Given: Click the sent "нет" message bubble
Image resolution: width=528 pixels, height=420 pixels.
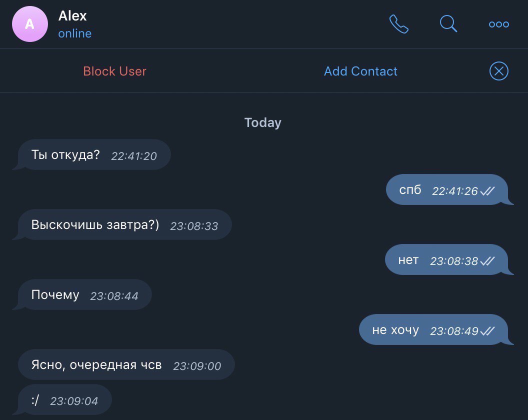Looking at the screenshot, I should [408, 260].
